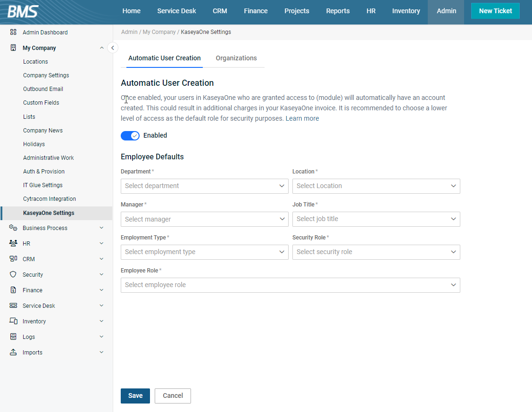Expand the Security section chevron
532x412 pixels.
click(101, 275)
